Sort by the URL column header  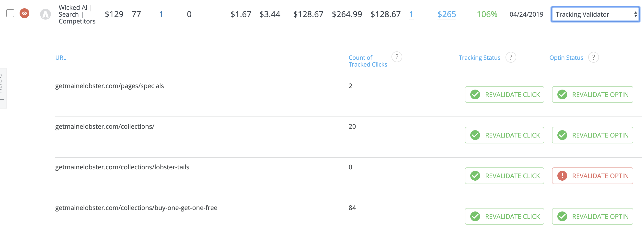coord(61,58)
